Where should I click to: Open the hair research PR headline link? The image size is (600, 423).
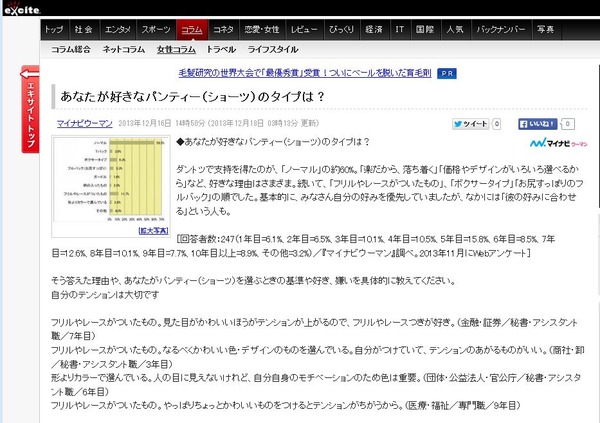[305, 73]
